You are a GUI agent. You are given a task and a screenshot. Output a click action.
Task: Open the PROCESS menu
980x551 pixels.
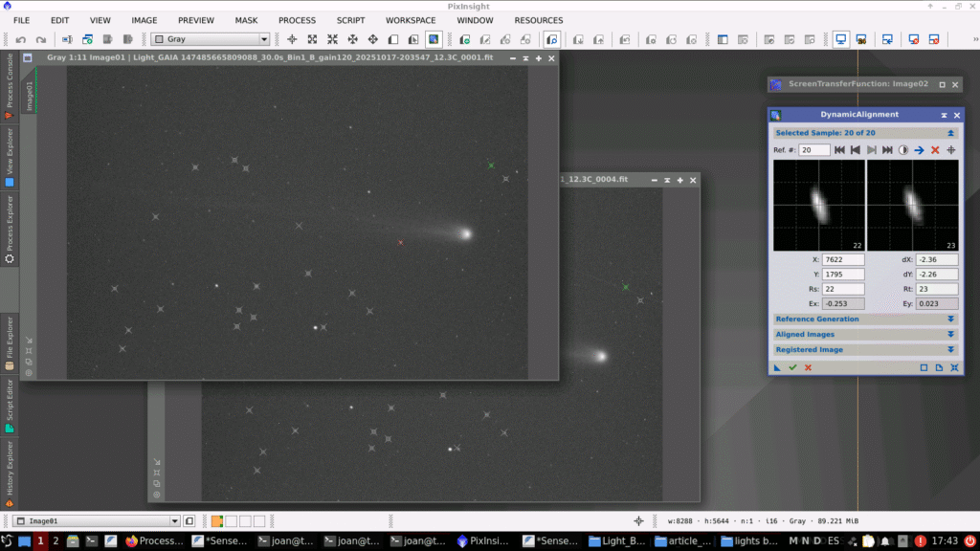tap(297, 20)
